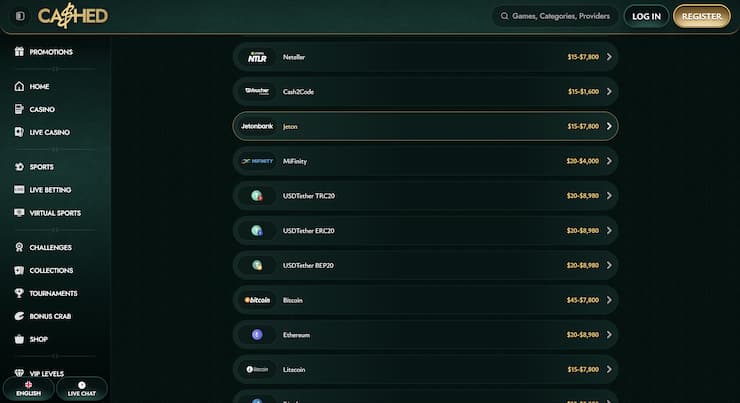Click the Sports ball icon
This screenshot has width=740, height=403.
point(19,167)
